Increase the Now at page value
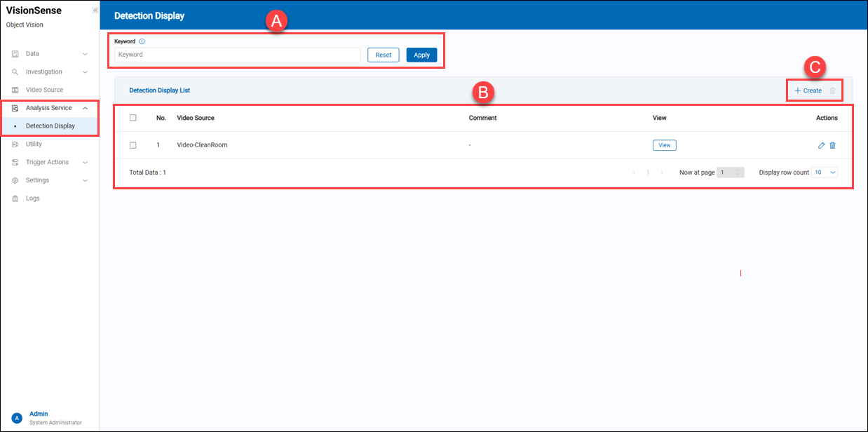This screenshot has width=868, height=432. pyautogui.click(x=738, y=170)
